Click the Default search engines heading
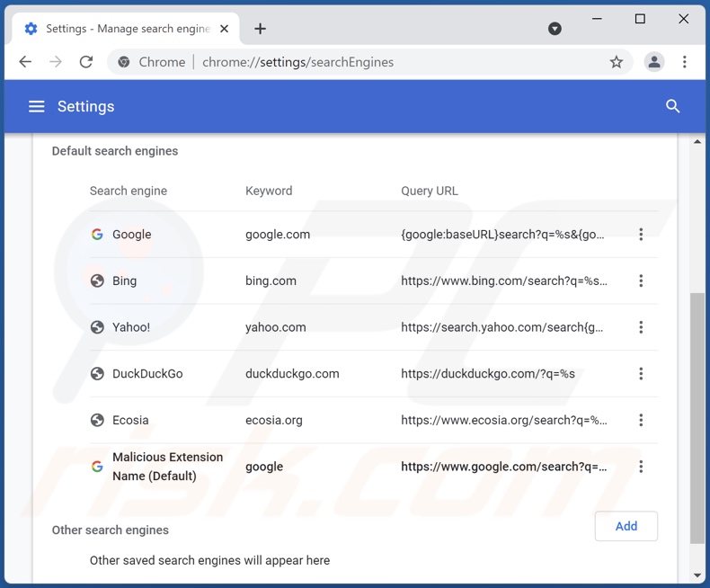Image resolution: width=710 pixels, height=588 pixels. tap(115, 151)
